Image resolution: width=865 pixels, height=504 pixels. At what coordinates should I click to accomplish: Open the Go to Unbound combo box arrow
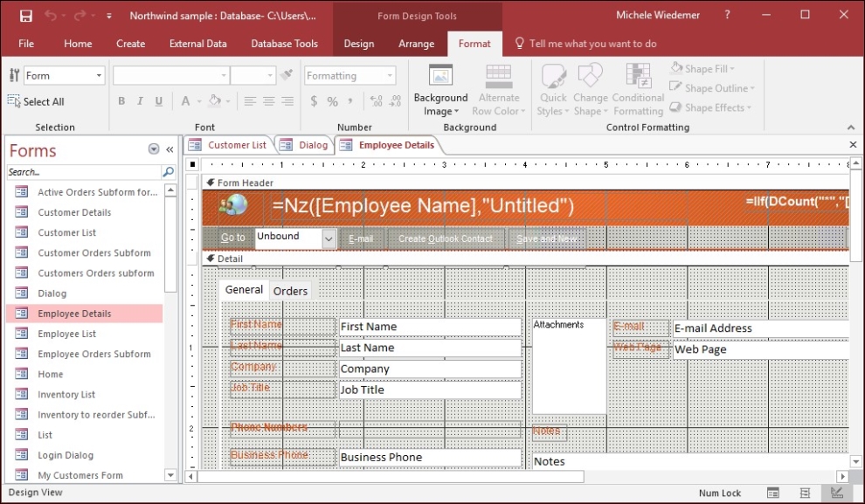[329, 238]
